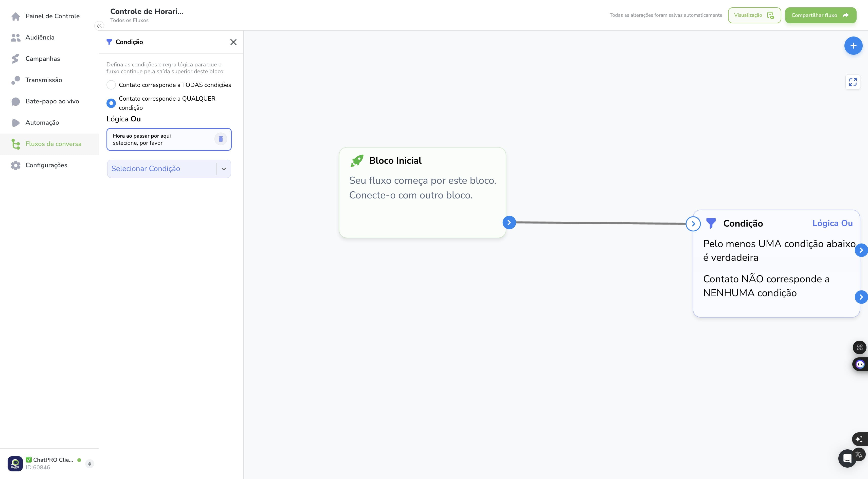Collapse the sidebar with double-chevron icon

click(x=99, y=26)
